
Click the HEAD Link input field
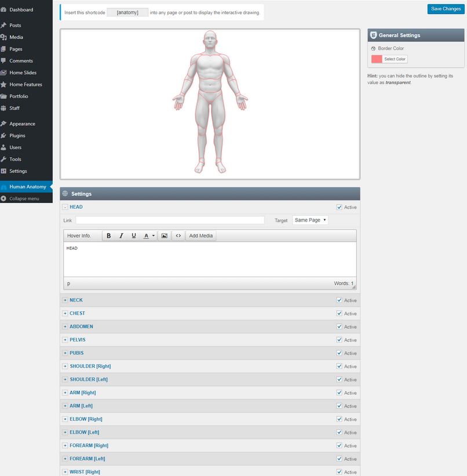click(x=170, y=220)
